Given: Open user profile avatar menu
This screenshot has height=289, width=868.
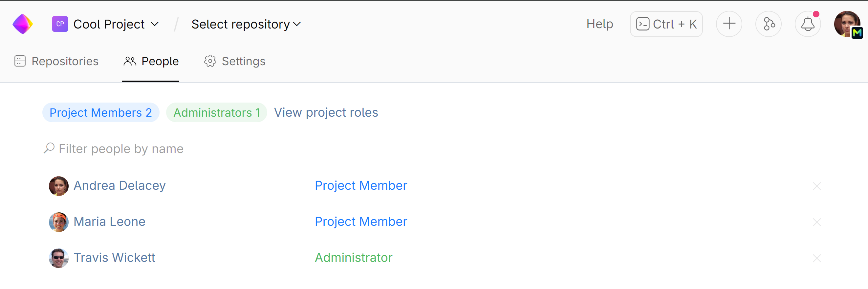Looking at the screenshot, I should point(847,24).
